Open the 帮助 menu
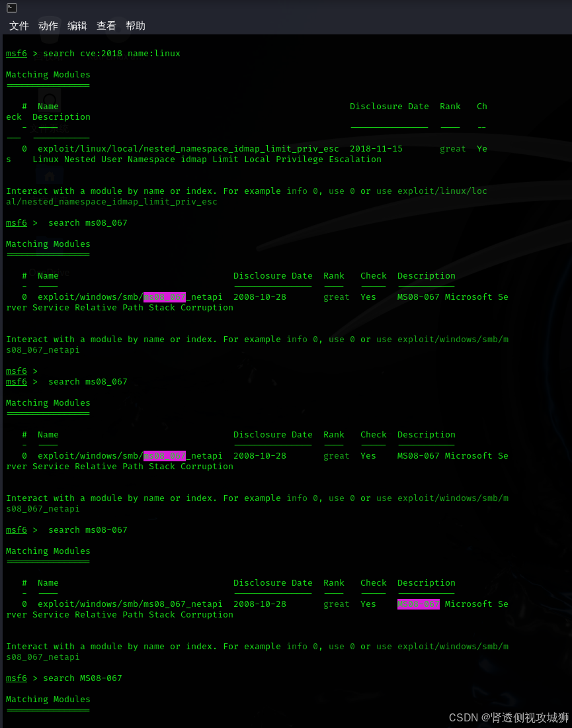 [x=136, y=26]
